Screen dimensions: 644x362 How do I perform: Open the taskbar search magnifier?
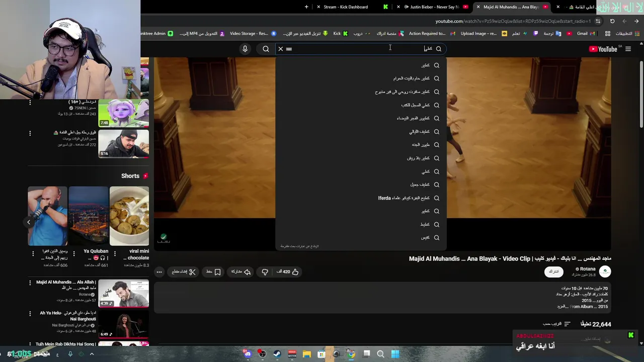click(x=381, y=354)
